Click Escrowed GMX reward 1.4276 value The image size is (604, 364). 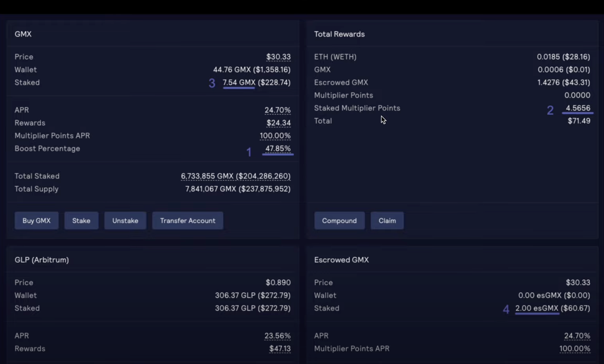click(x=564, y=82)
